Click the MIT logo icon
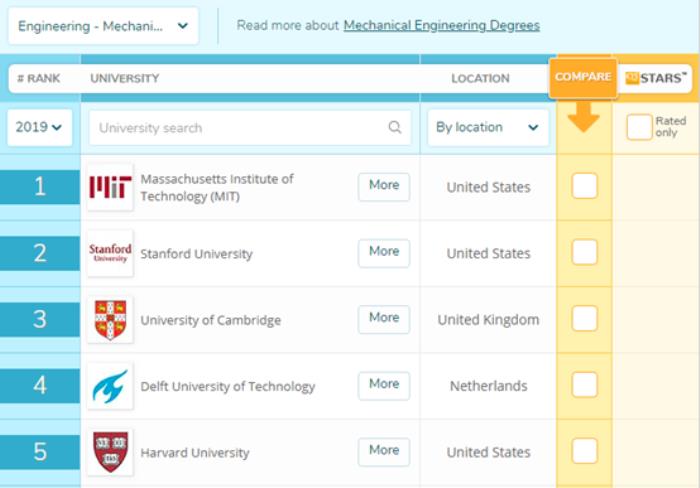This screenshot has height=488, width=700. click(x=110, y=187)
